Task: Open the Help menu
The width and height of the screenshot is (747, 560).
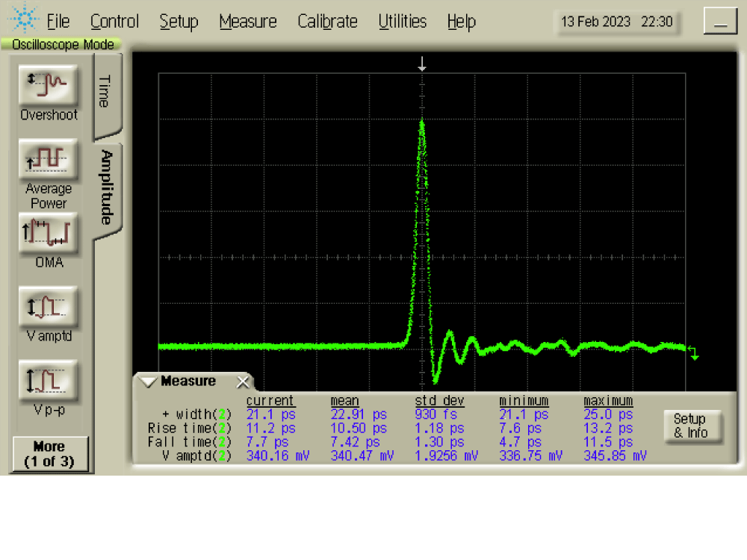Action: [x=461, y=22]
